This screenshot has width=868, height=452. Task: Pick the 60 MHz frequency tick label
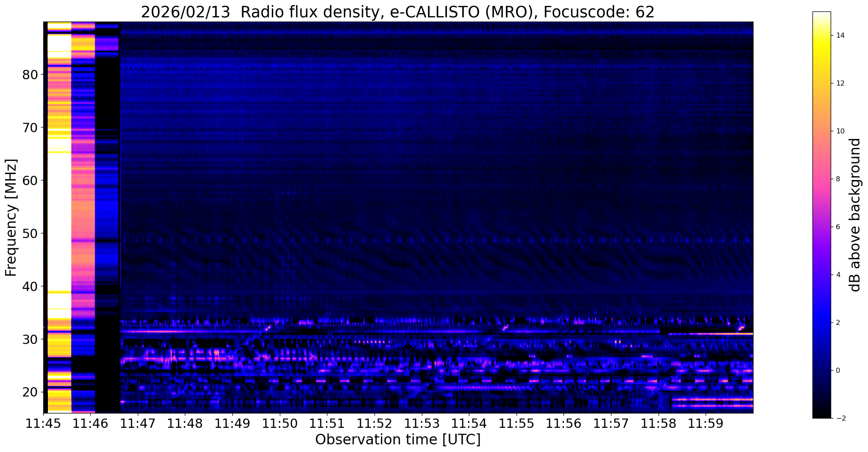click(x=30, y=180)
